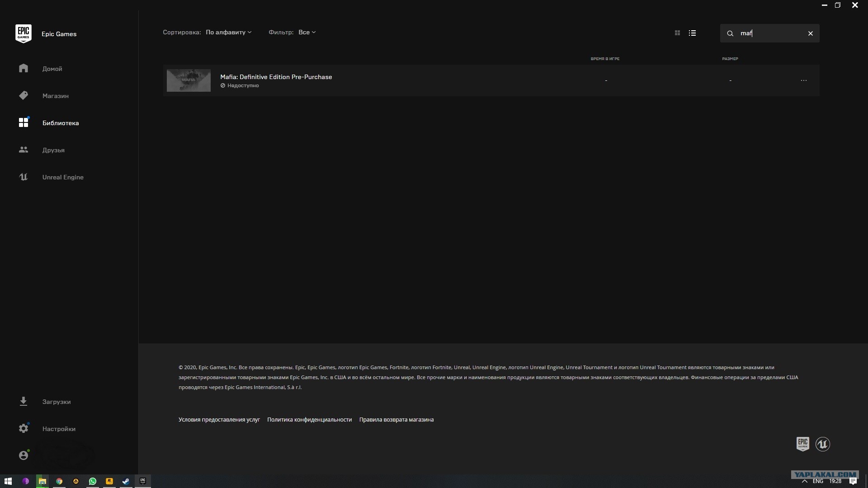
Task: Clear the search text with X
Action: pyautogui.click(x=811, y=33)
